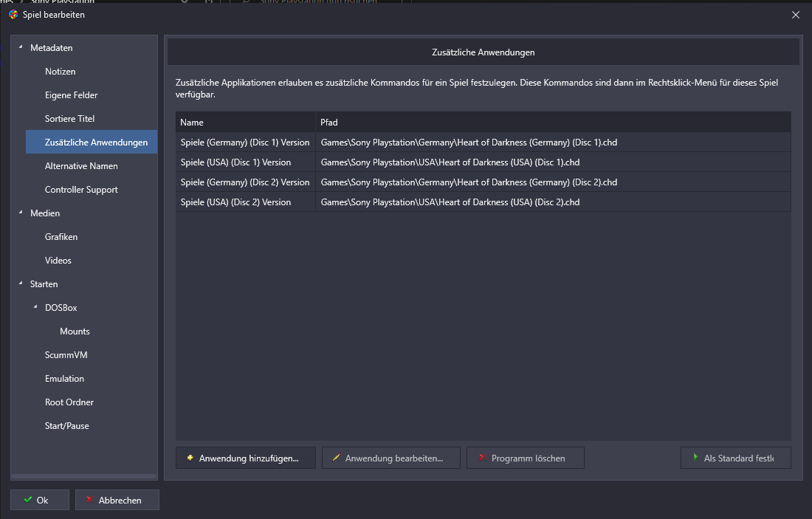
Task: Open the Videos page
Action: coord(58,261)
